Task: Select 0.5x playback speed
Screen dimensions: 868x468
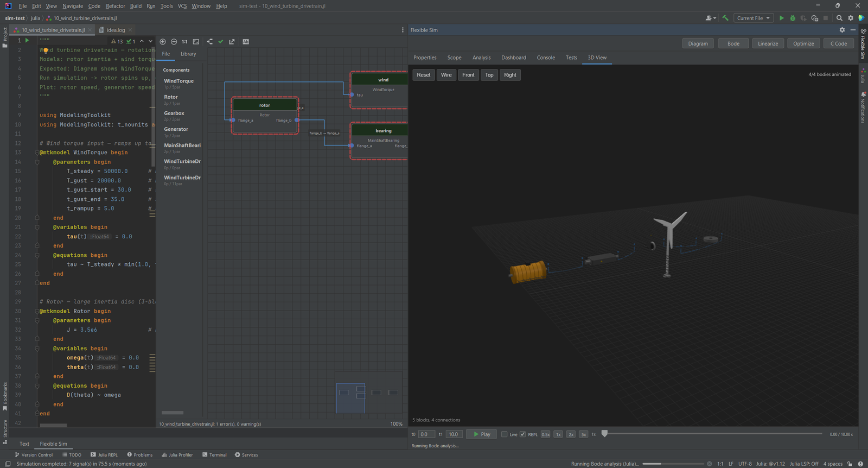Action: click(x=545, y=434)
